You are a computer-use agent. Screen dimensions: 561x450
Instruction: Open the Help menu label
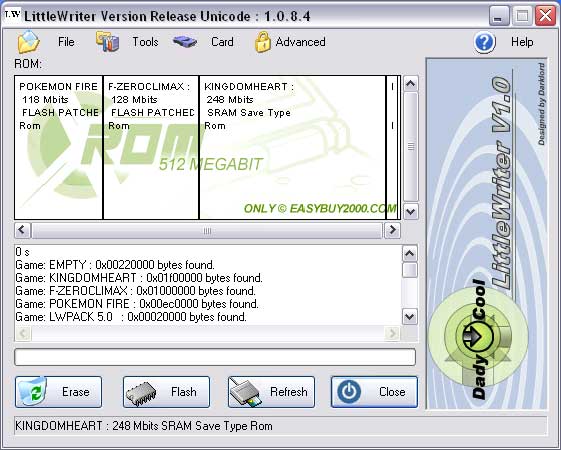522,42
